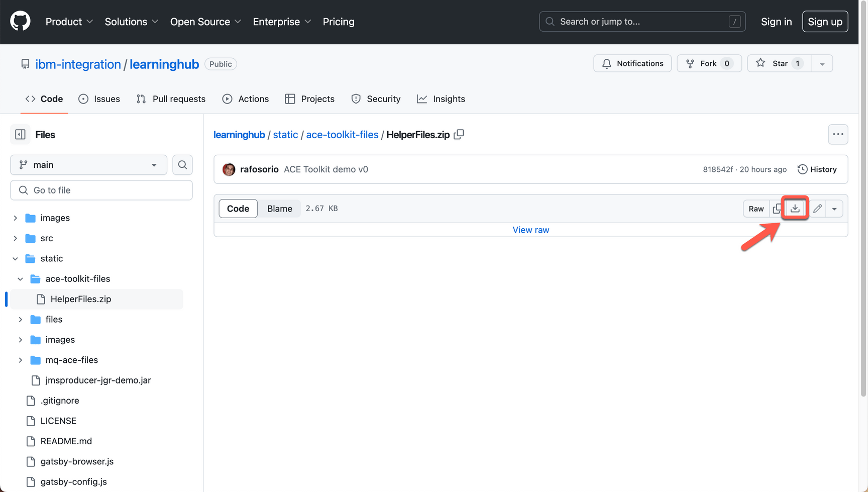This screenshot has height=492, width=868.
Task: Collapse the Files side panel
Action: point(20,134)
